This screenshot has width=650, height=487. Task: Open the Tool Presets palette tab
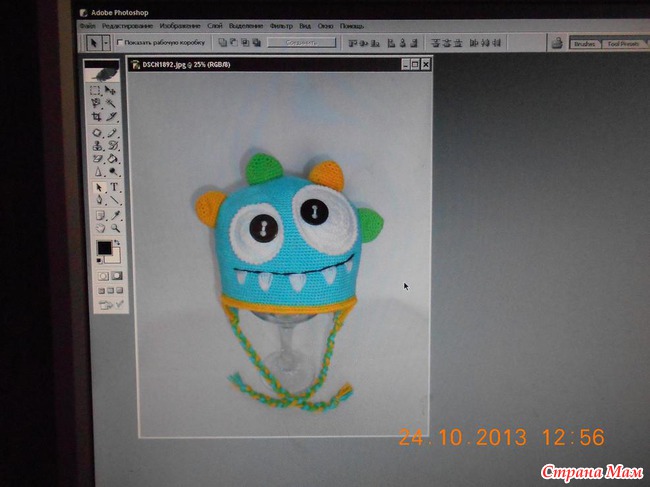[x=623, y=44]
